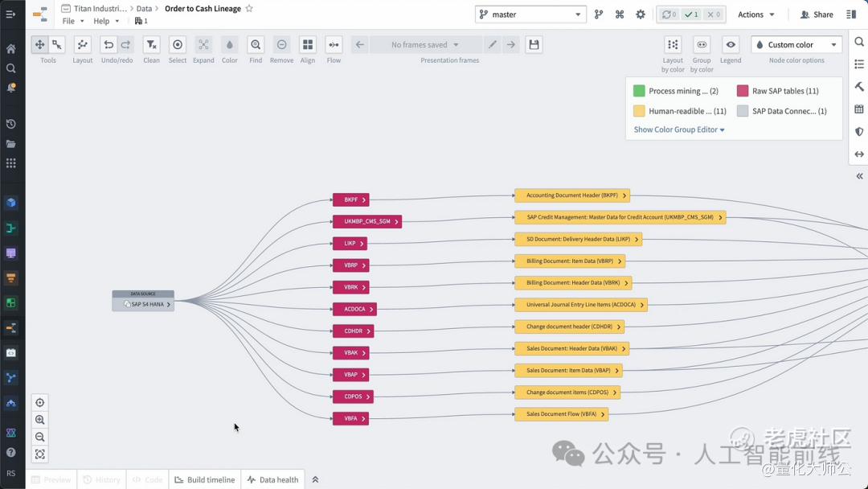Open the Help question mark in sidebar
This screenshot has width=868, height=489.
pos(11,453)
